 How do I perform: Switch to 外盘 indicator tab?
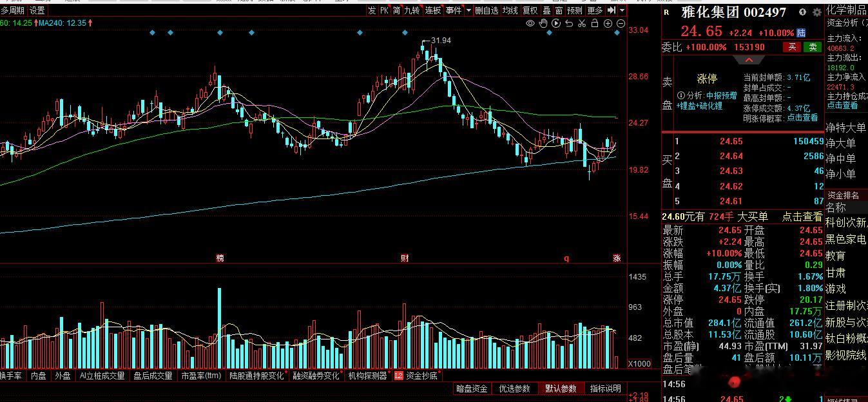(63, 376)
